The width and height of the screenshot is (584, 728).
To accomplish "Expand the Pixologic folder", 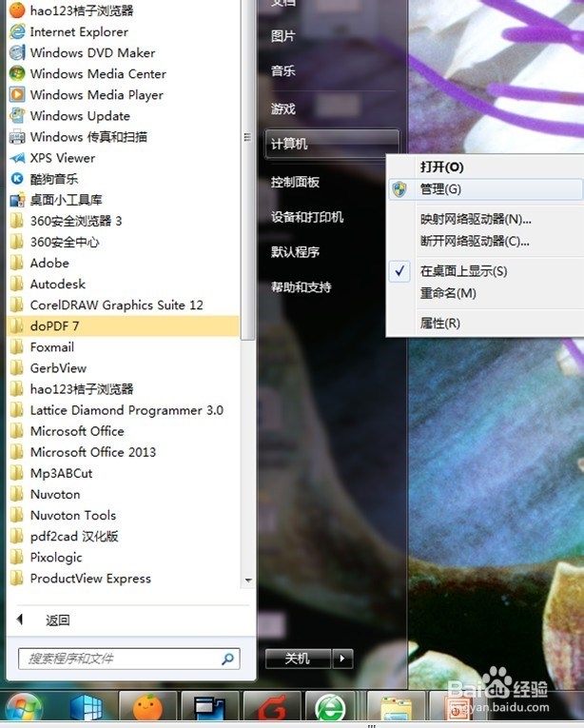I will click(124, 557).
